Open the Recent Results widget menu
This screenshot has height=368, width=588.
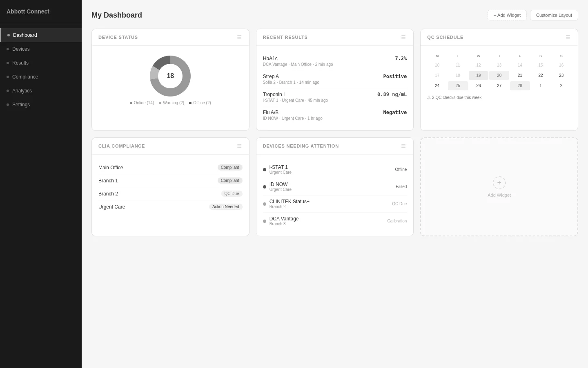[x=403, y=37]
